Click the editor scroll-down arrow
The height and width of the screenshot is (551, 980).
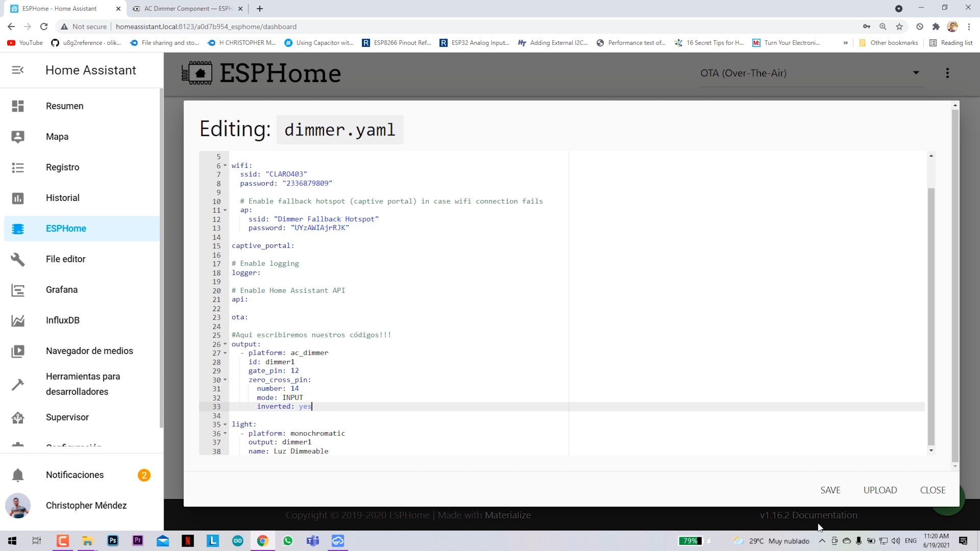click(931, 450)
